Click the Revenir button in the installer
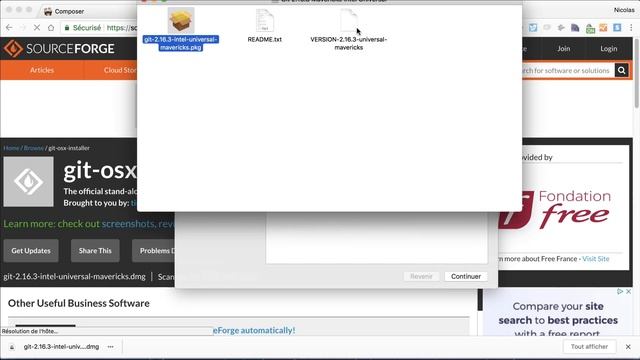640x360 pixels. tap(421, 276)
